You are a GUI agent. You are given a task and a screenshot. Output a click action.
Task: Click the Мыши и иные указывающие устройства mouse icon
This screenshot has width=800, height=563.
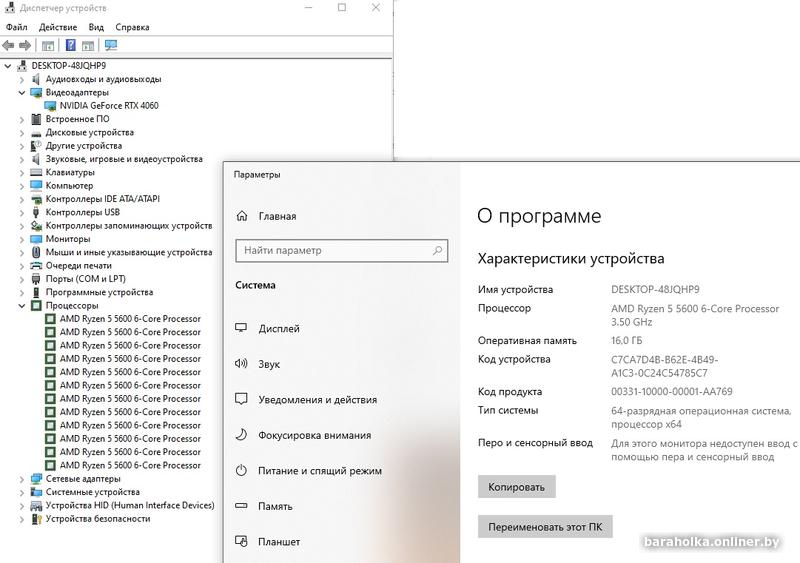click(x=36, y=252)
